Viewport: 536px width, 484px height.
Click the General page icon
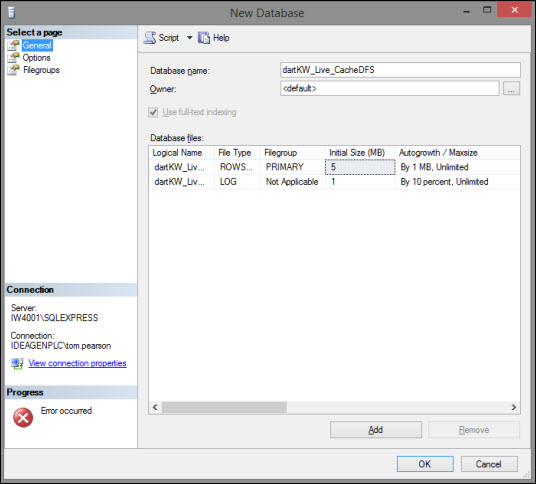[x=14, y=45]
